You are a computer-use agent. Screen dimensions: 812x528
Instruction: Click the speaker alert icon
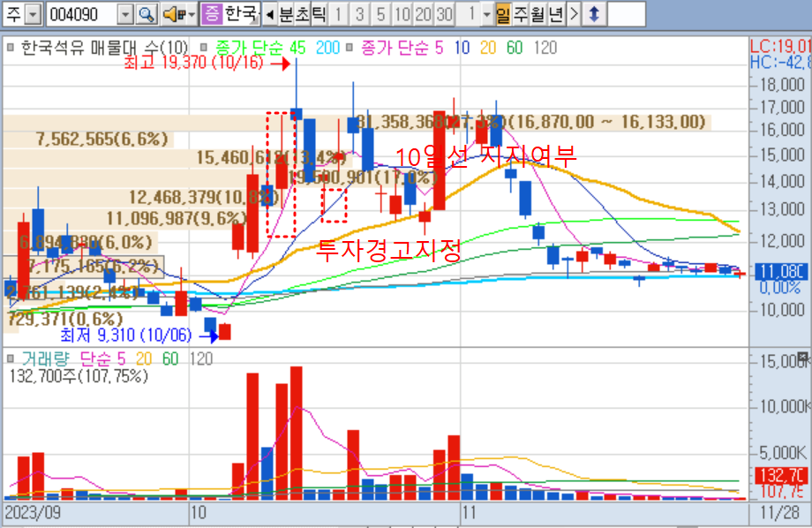click(x=174, y=14)
